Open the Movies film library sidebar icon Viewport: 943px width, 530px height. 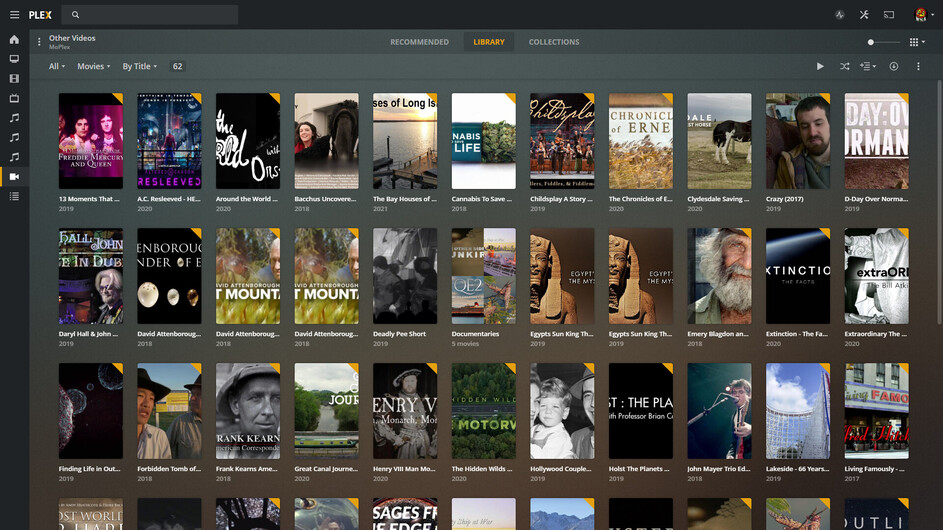[14, 79]
